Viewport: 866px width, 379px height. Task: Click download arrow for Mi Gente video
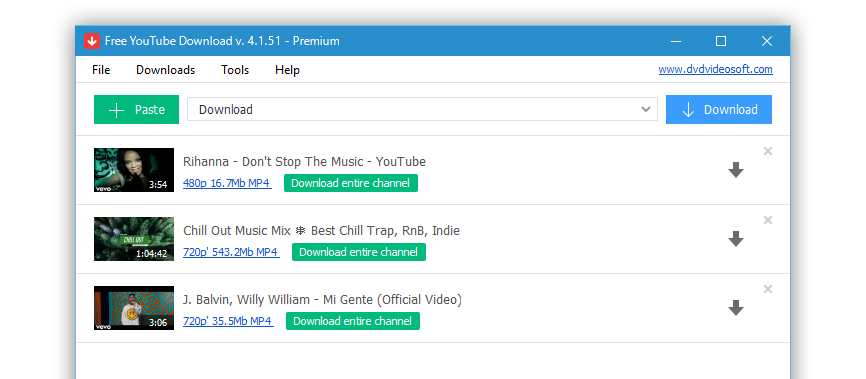click(x=736, y=308)
